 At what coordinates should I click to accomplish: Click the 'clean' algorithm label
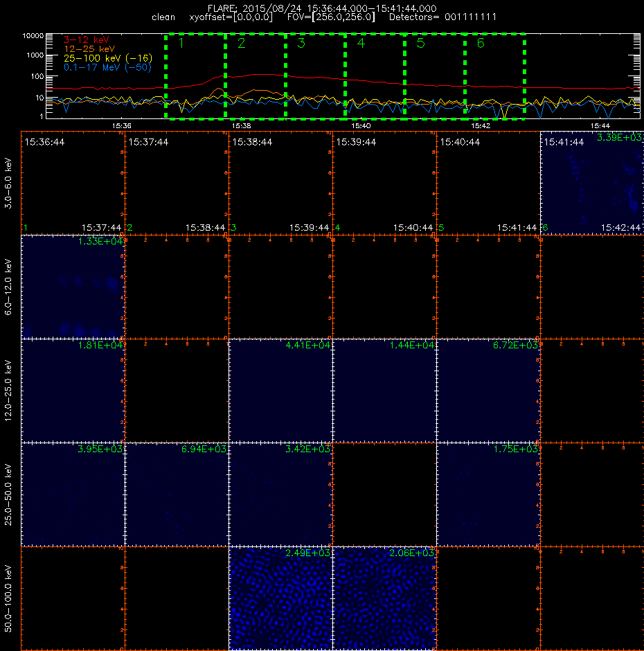tap(163, 17)
